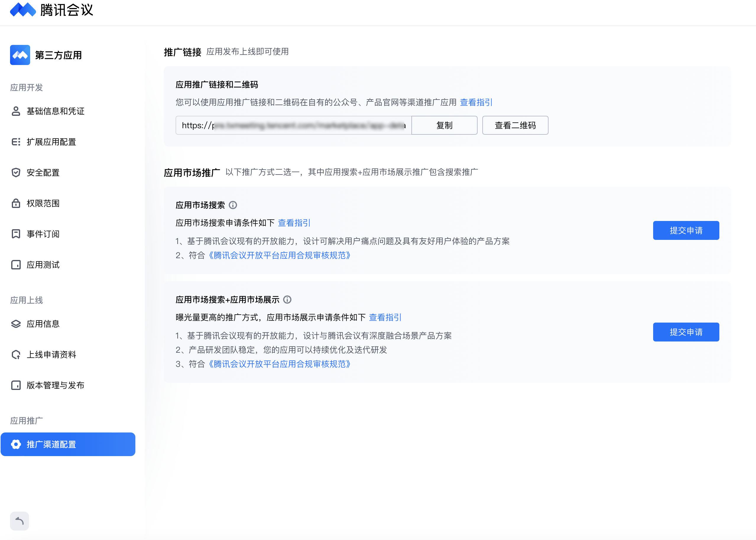Click 应用推广链接和二维码 card title
The width and height of the screenshot is (756, 540).
coord(217,84)
